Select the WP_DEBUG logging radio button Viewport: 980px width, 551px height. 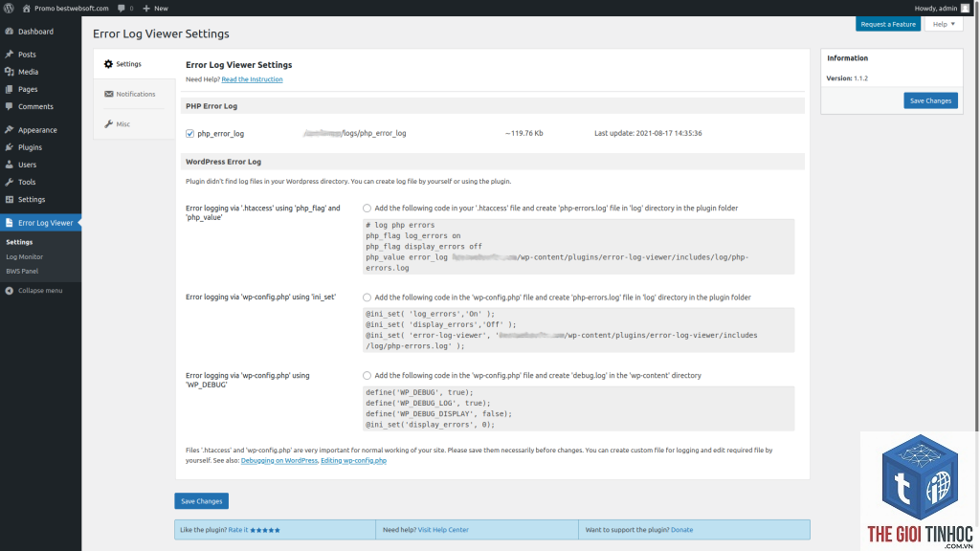(367, 375)
